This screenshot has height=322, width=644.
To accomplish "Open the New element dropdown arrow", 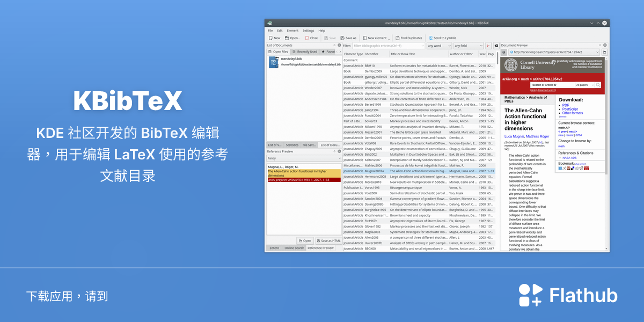I will [x=389, y=39].
